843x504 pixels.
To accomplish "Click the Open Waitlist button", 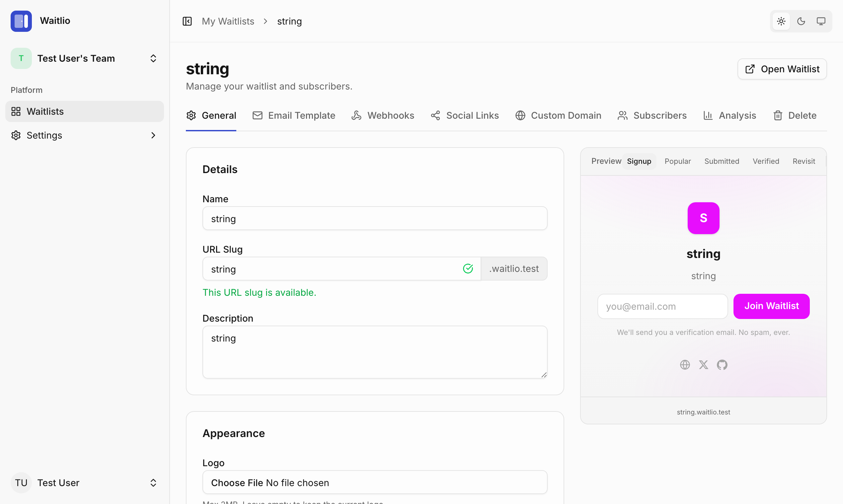I will pyautogui.click(x=782, y=69).
